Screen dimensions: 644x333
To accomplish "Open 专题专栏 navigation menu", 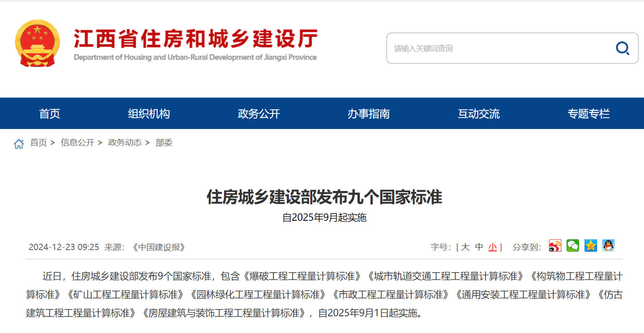I will (x=589, y=114).
